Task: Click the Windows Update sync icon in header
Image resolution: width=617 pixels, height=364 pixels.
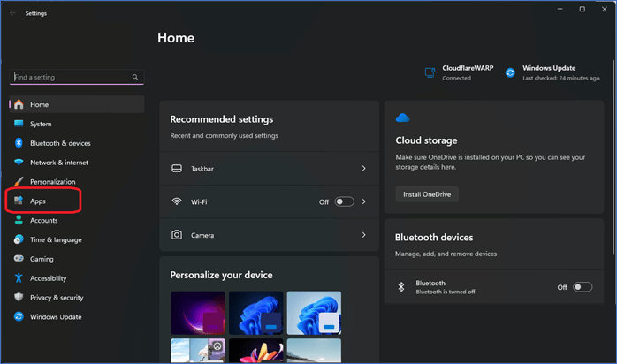Action: (510, 72)
